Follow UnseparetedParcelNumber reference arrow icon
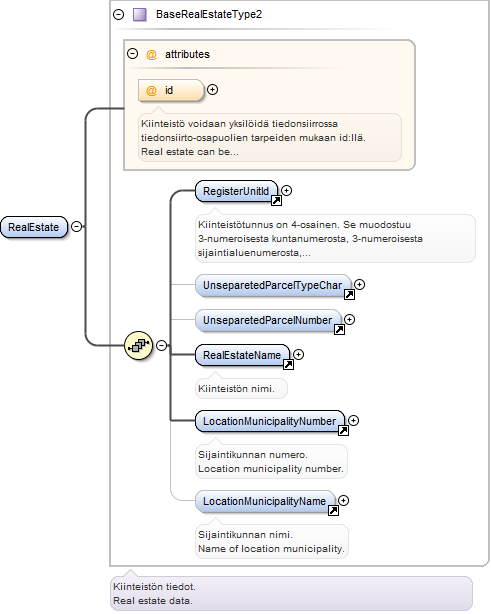Image resolution: width=491 pixels, height=614 pixels. 339,330
